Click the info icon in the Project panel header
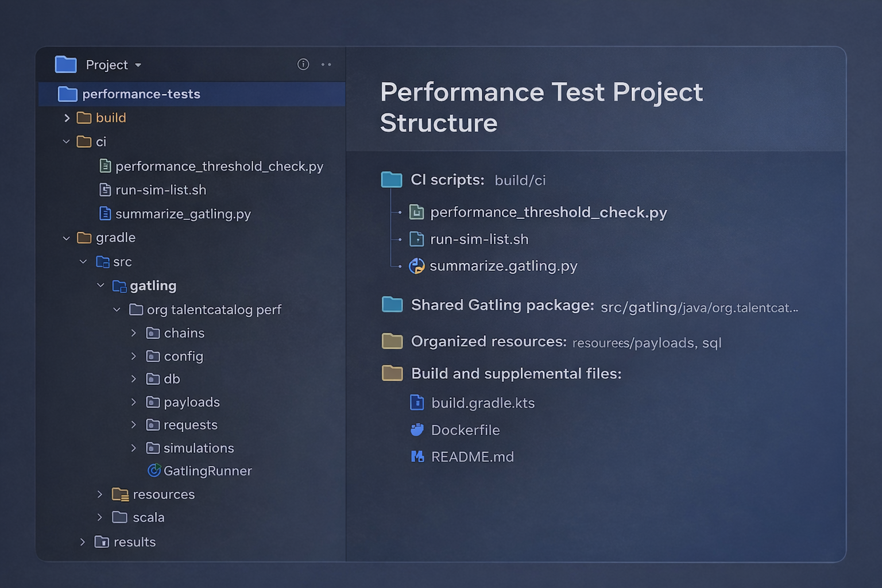 [303, 64]
